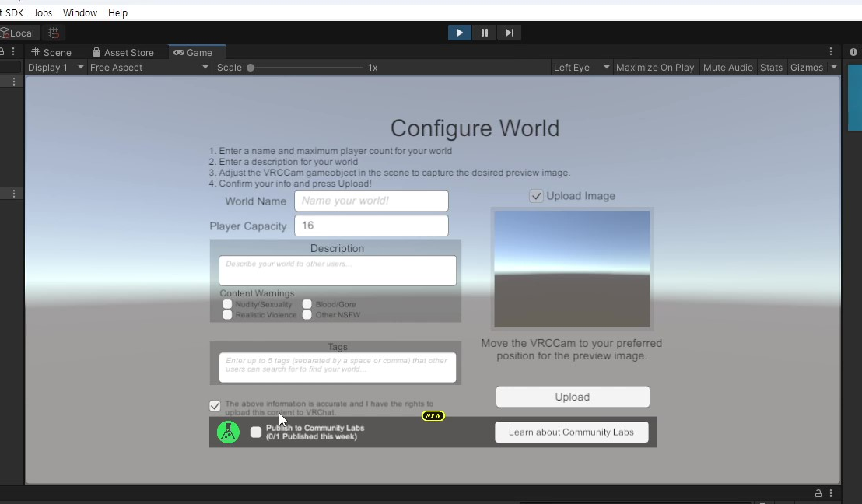Toggle Mute Audio
The image size is (862, 504).
click(728, 68)
